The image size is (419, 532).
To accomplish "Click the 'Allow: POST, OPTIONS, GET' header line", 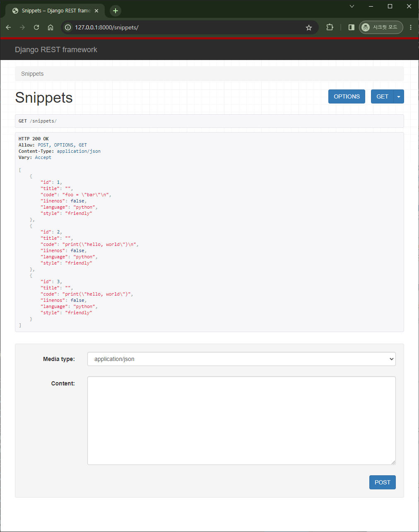I will click(53, 145).
